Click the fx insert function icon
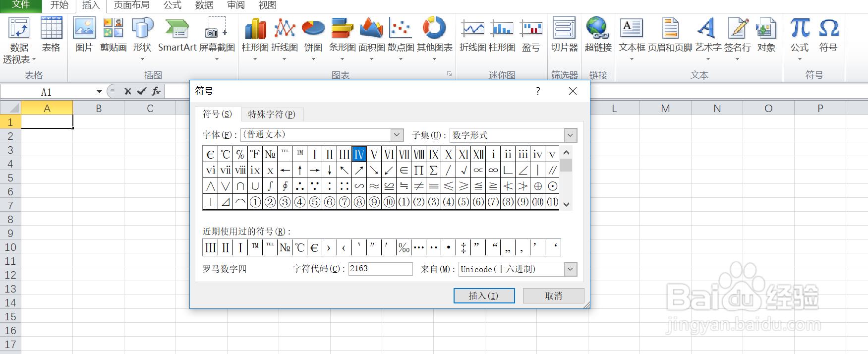Viewport: 868px width, 354px height. 156,91
